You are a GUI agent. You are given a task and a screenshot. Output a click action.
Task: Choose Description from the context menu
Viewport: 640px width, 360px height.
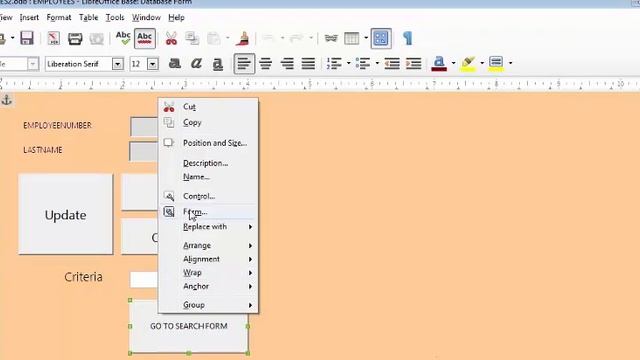coord(208,163)
